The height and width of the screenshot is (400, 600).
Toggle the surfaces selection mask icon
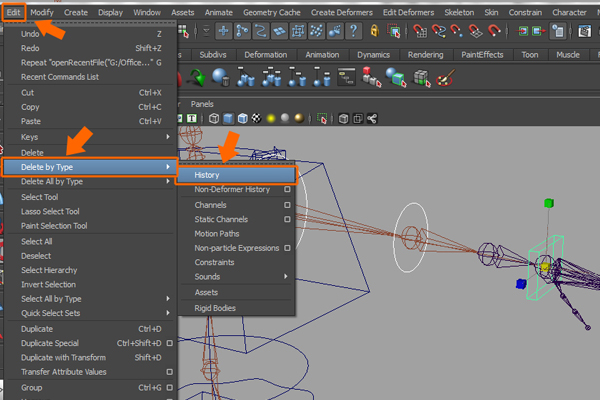[x=279, y=31]
